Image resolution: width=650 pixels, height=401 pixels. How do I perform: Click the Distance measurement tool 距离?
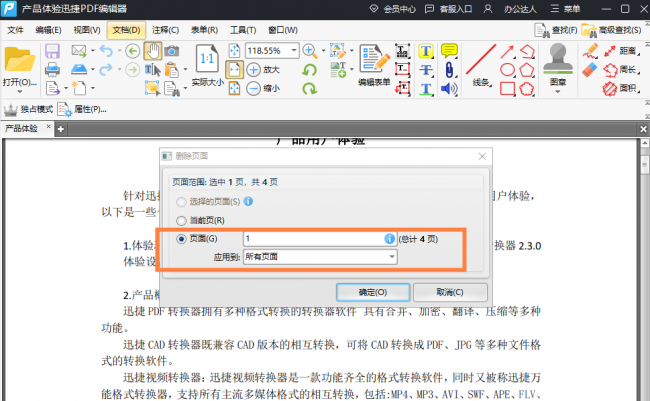621,51
